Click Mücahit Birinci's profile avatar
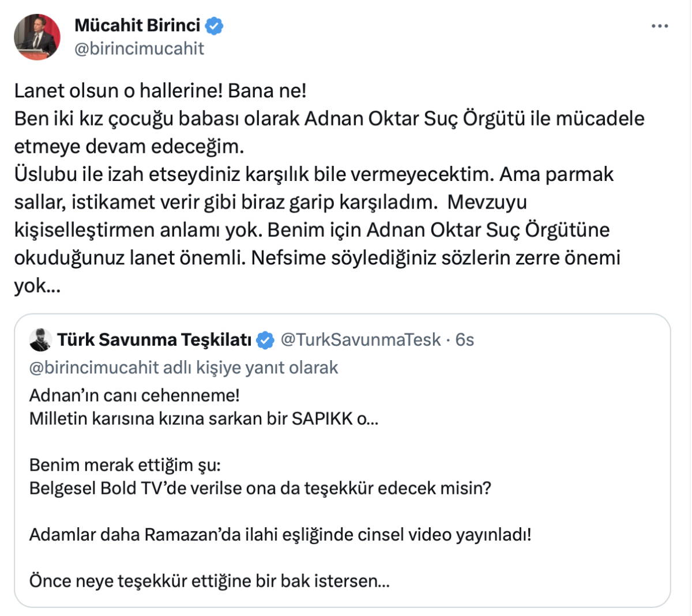This screenshot has width=692, height=616. pos(37,37)
